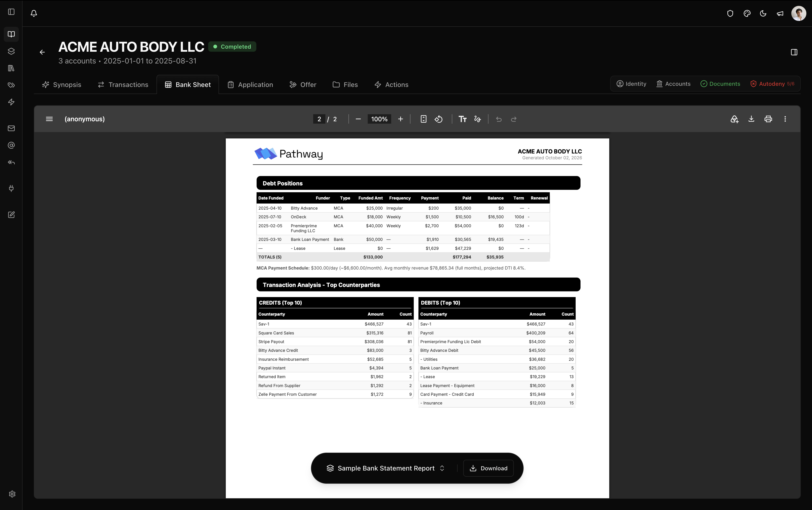Click the Bitty Advance funder row
This screenshot has width=812, height=510.
403,208
